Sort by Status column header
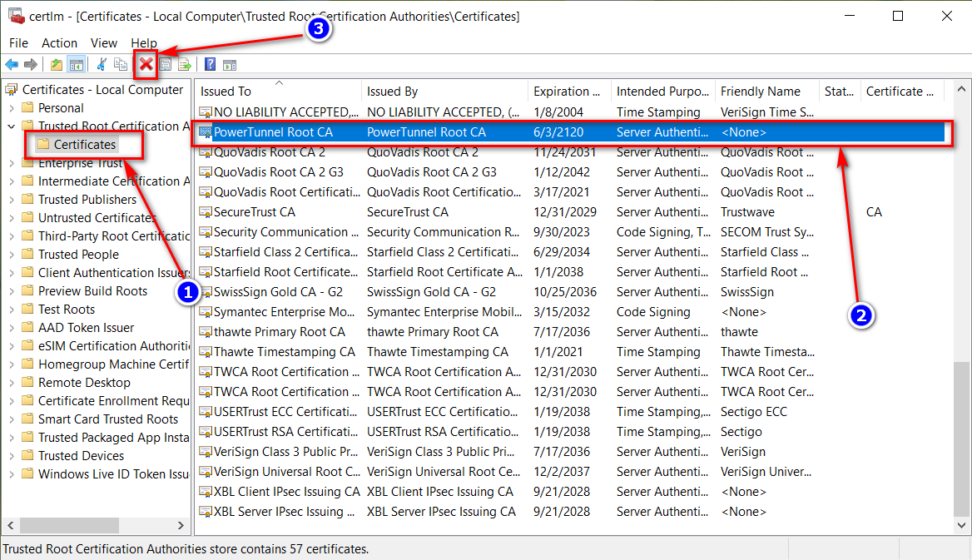The width and height of the screenshot is (972, 560). click(x=840, y=92)
